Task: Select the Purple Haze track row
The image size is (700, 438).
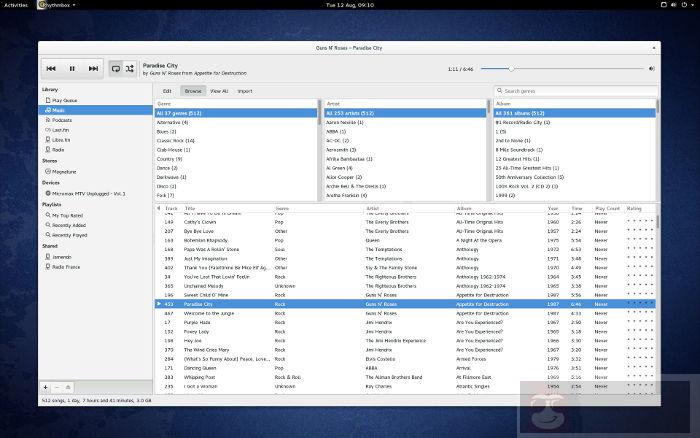Action: click(405, 322)
